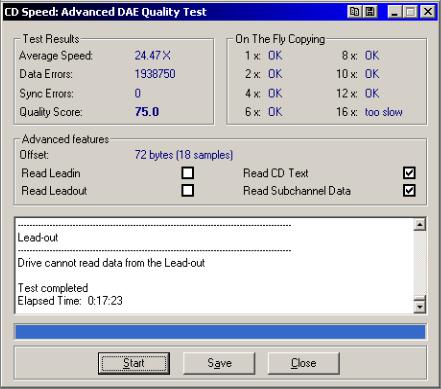
Task: Click the 'Data Errors:' label
Action: (46, 74)
